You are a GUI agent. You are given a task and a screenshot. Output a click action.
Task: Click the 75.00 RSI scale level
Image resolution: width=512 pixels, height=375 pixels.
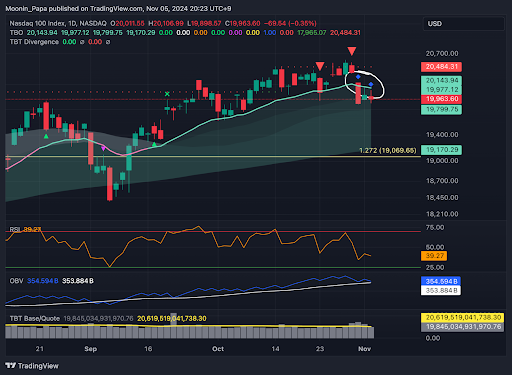coord(435,228)
